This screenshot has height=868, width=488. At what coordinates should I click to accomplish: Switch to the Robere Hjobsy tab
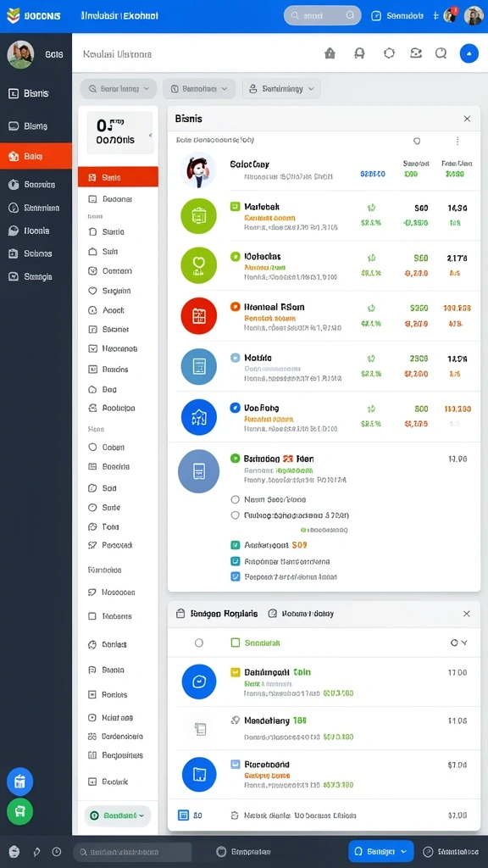click(301, 614)
